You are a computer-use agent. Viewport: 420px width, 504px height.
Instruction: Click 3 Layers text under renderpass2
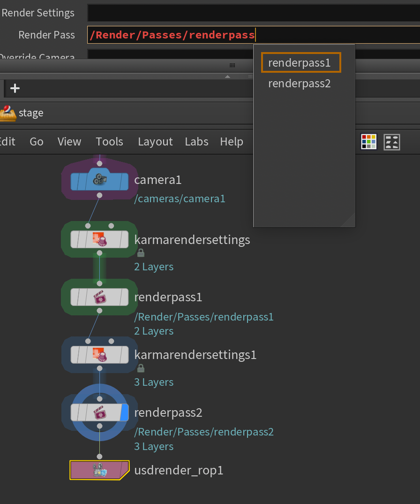click(x=154, y=446)
